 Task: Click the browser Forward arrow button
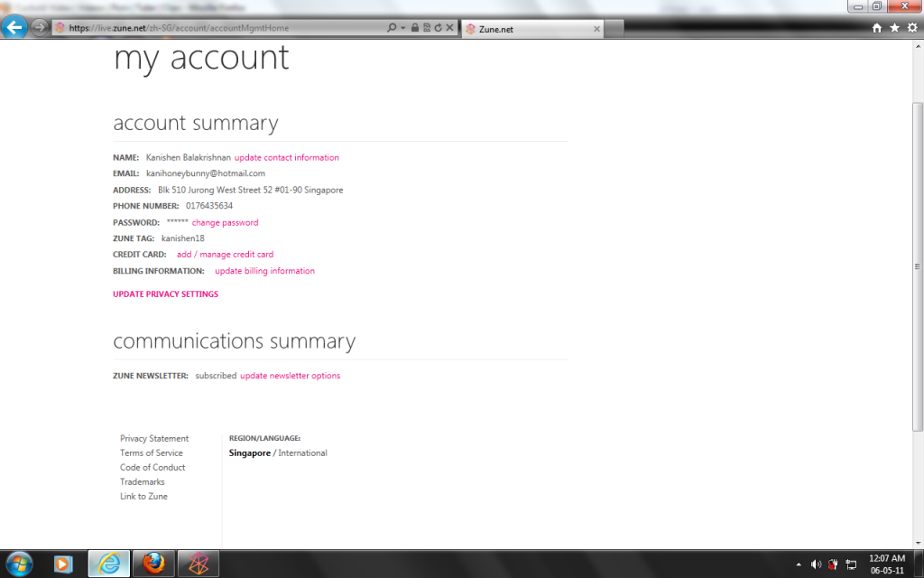(39, 27)
